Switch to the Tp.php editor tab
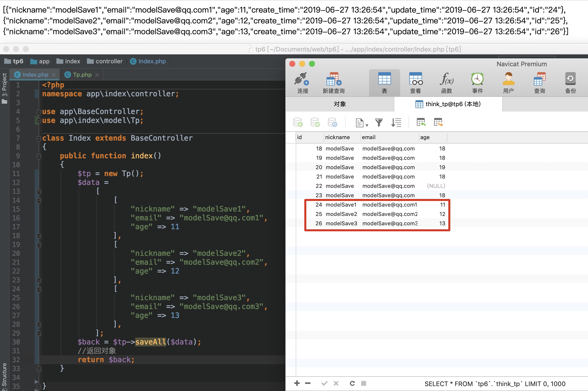The image size is (588, 391). [82, 75]
